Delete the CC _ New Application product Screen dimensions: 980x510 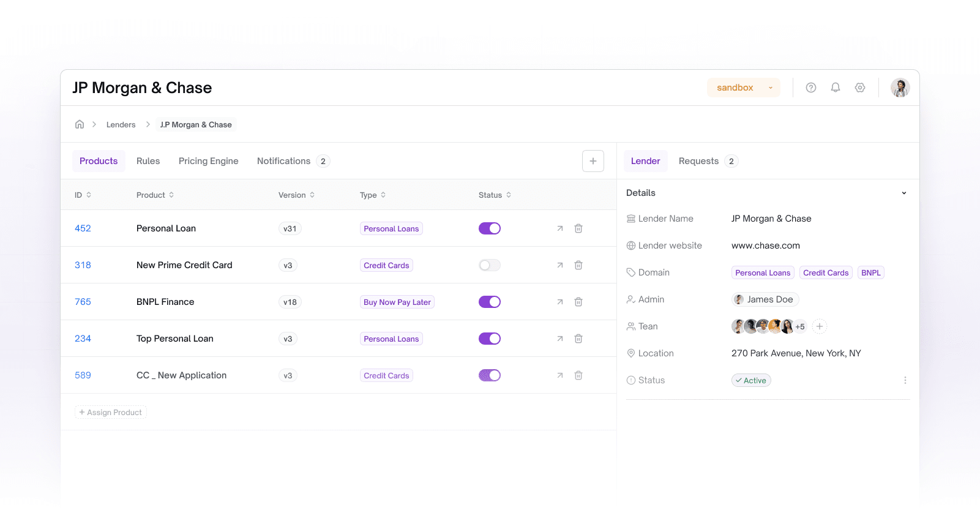point(578,375)
